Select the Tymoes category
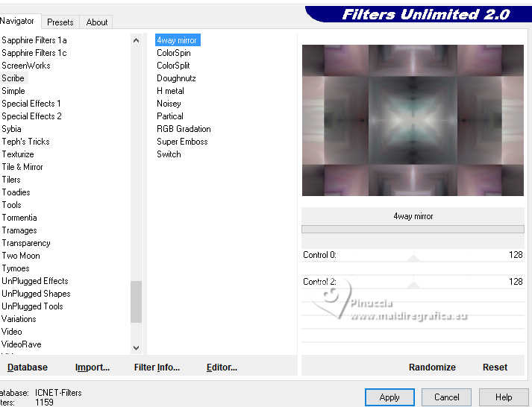This screenshot has height=407, width=532. (16, 268)
